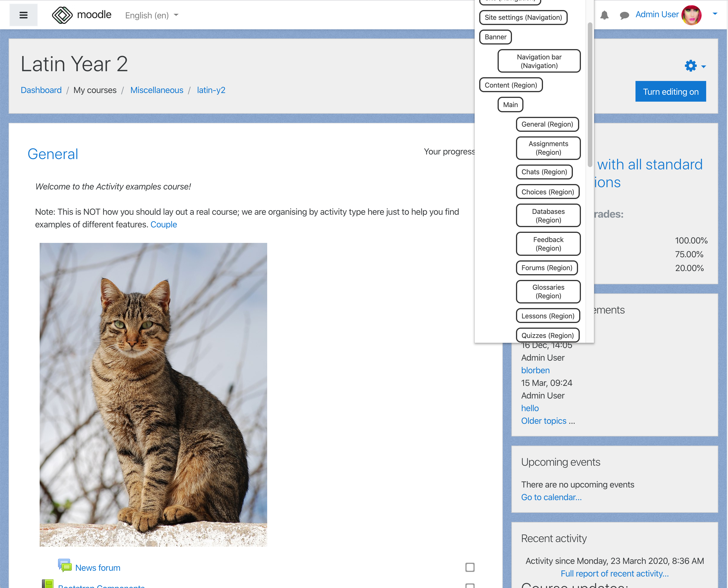
Task: Open latin-y2 breadcrumb link
Action: 211,90
